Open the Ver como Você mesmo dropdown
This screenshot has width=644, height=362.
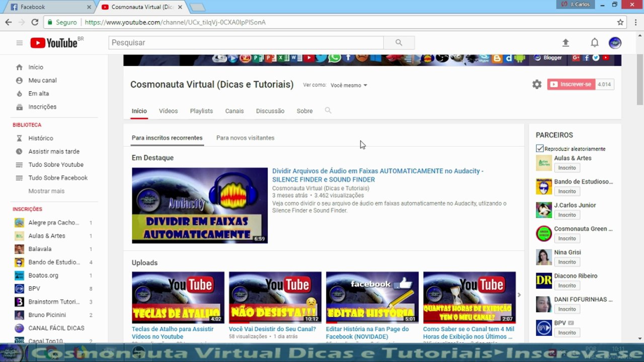point(349,85)
